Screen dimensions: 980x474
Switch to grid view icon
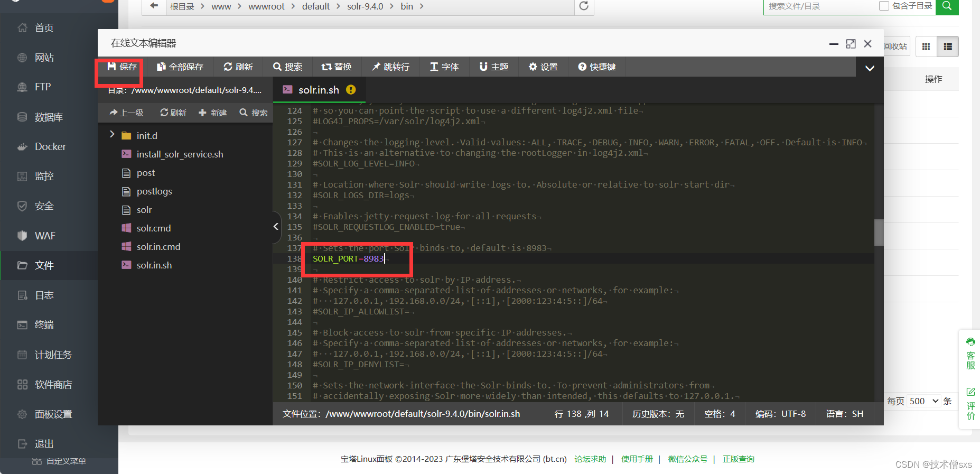926,47
